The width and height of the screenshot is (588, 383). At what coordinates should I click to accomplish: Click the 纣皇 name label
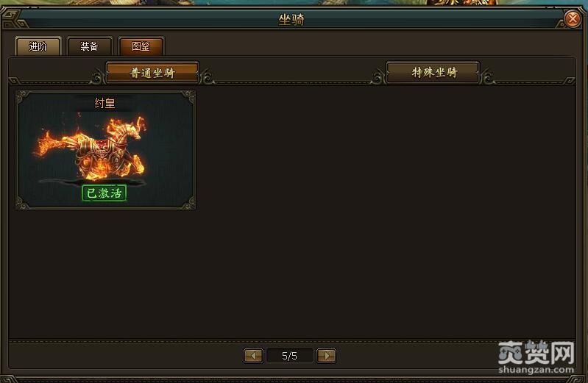[x=105, y=103]
